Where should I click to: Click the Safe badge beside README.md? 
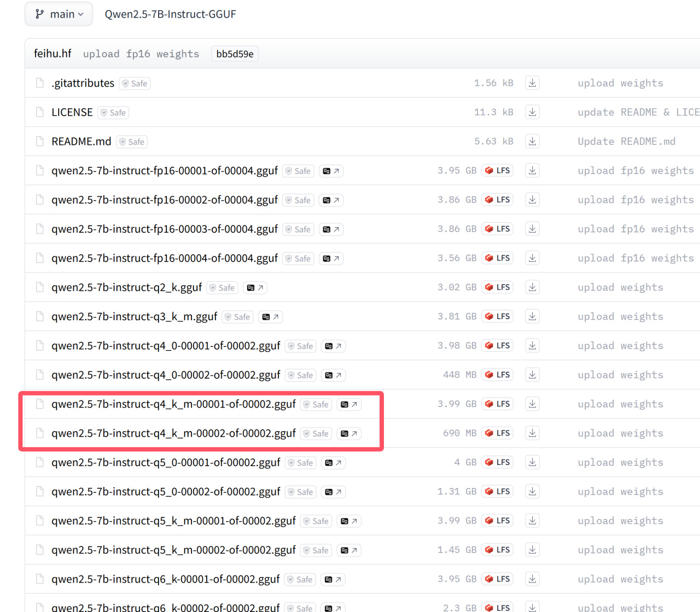tap(132, 142)
